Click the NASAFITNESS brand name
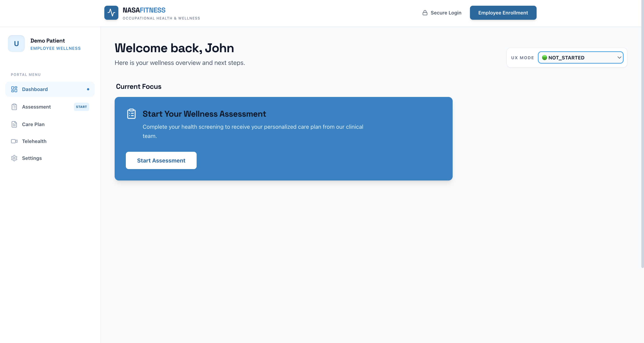The width and height of the screenshot is (644, 343). 144,10
